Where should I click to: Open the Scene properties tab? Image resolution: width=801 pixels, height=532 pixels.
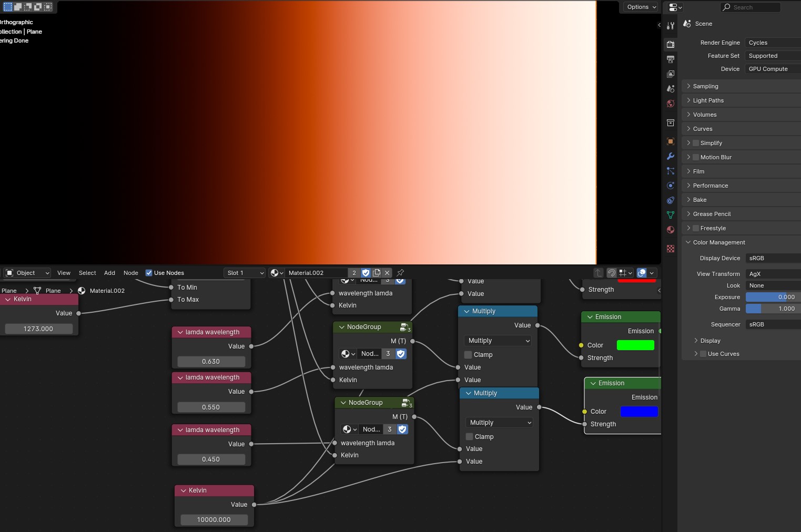click(671, 89)
